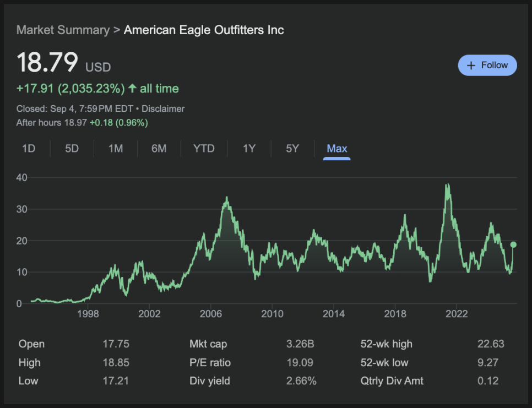Select the 6M range tab
The width and height of the screenshot is (532, 408).
coord(159,149)
